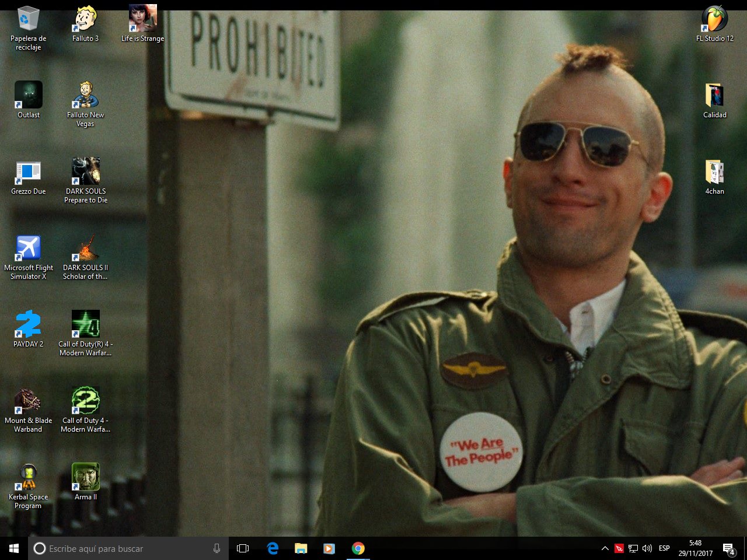This screenshot has width=747, height=560.
Task: Click the Cortana search box
Action: click(128, 548)
